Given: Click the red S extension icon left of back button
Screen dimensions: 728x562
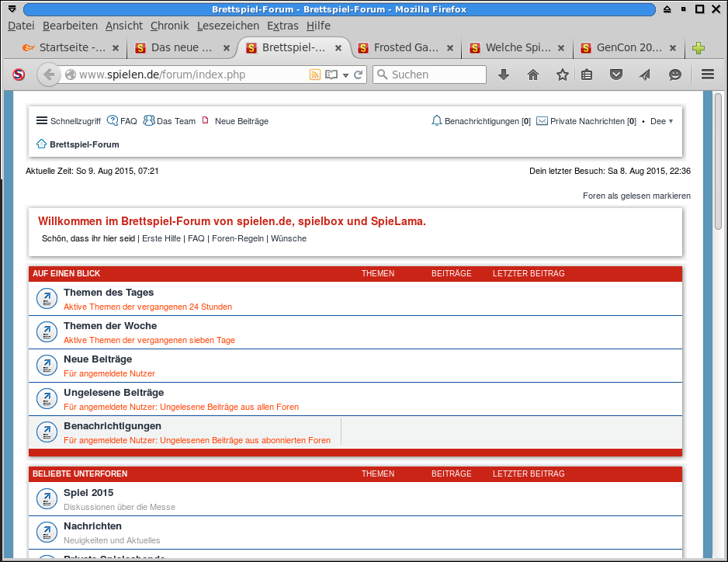Looking at the screenshot, I should click(19, 75).
